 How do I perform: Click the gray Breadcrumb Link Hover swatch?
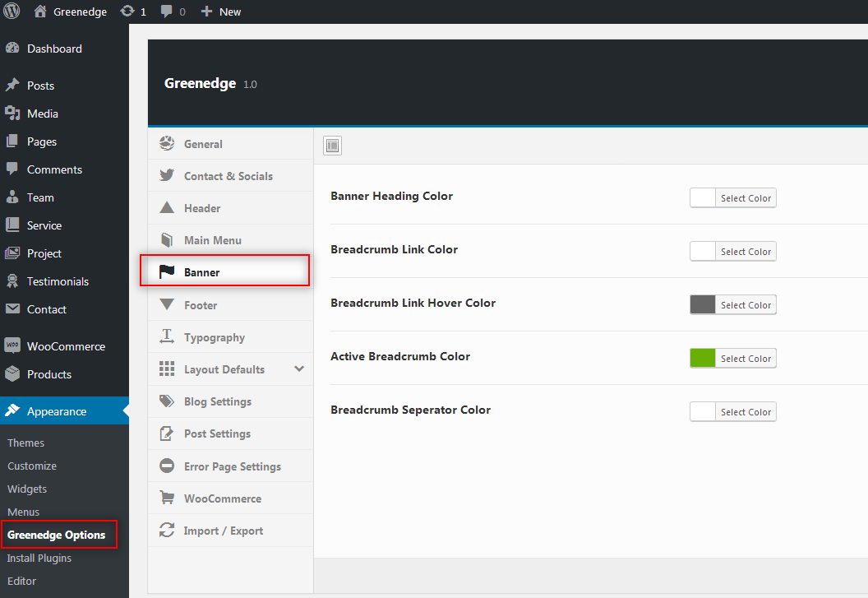pyautogui.click(x=703, y=305)
